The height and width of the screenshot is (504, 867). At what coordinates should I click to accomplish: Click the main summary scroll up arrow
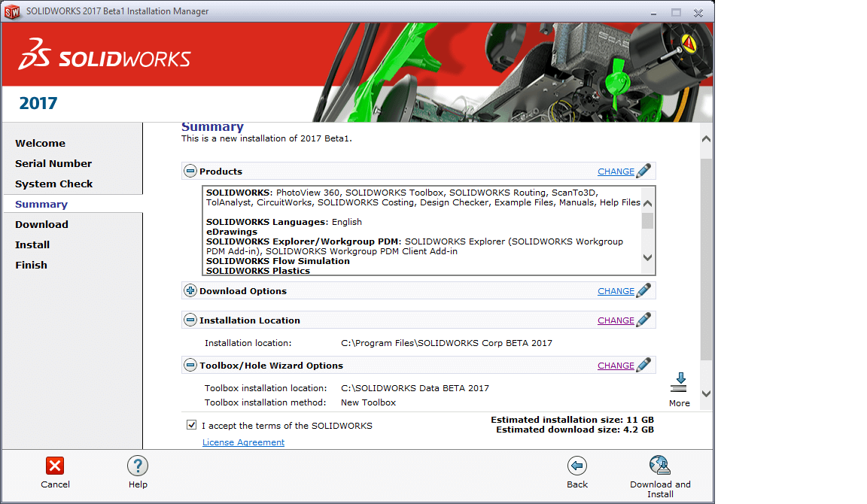pos(706,138)
